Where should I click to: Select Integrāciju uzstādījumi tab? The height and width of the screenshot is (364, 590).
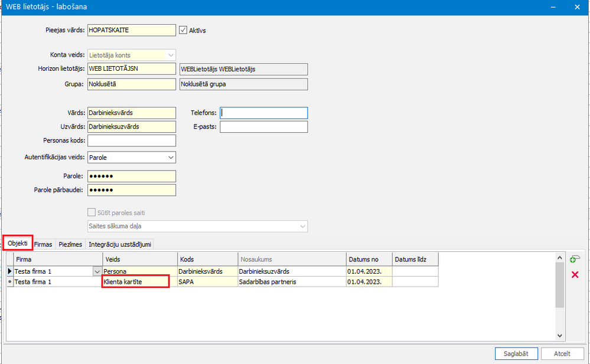pos(120,244)
